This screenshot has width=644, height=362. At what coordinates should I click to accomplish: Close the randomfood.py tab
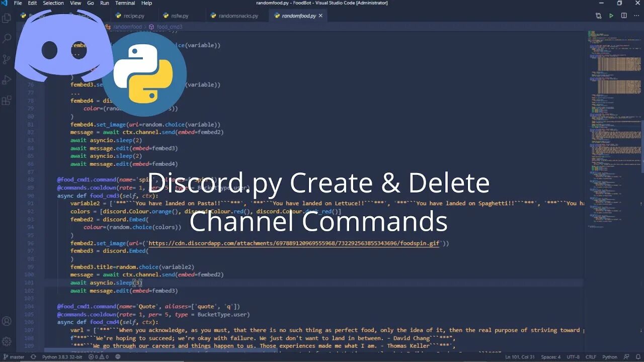tap(320, 16)
